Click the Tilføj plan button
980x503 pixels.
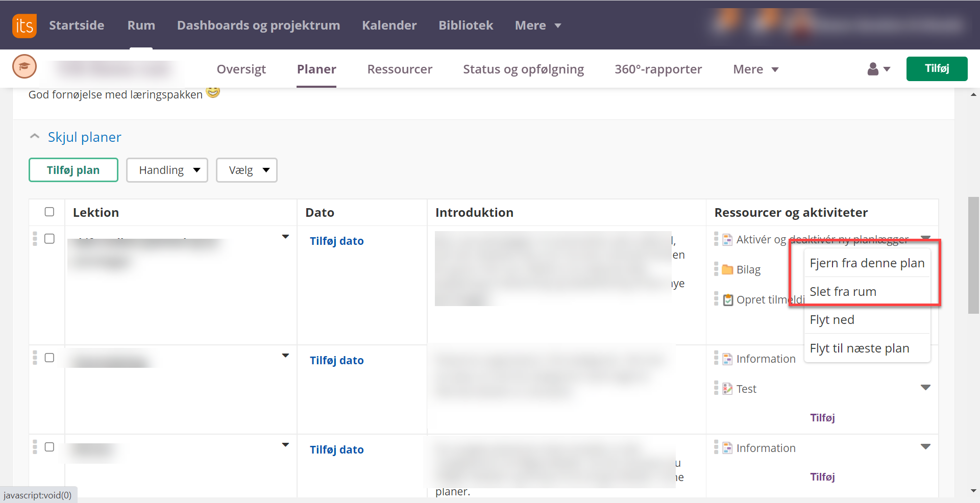coord(73,170)
